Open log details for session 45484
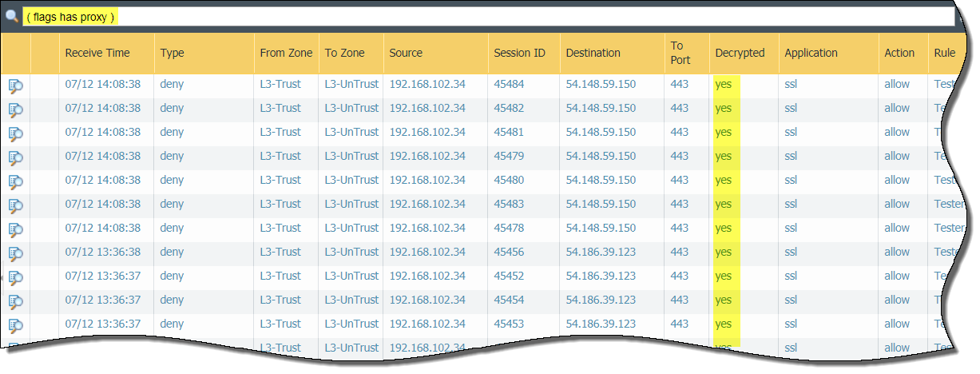Viewport: 980px width, 374px height. [16, 86]
